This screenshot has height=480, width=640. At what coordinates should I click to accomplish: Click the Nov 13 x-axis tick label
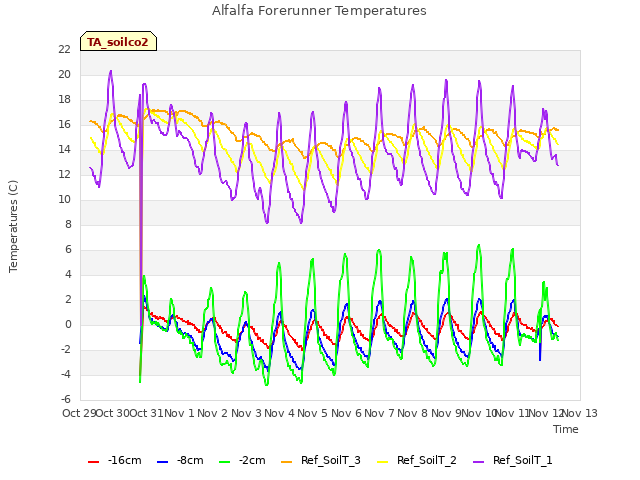tap(580, 413)
